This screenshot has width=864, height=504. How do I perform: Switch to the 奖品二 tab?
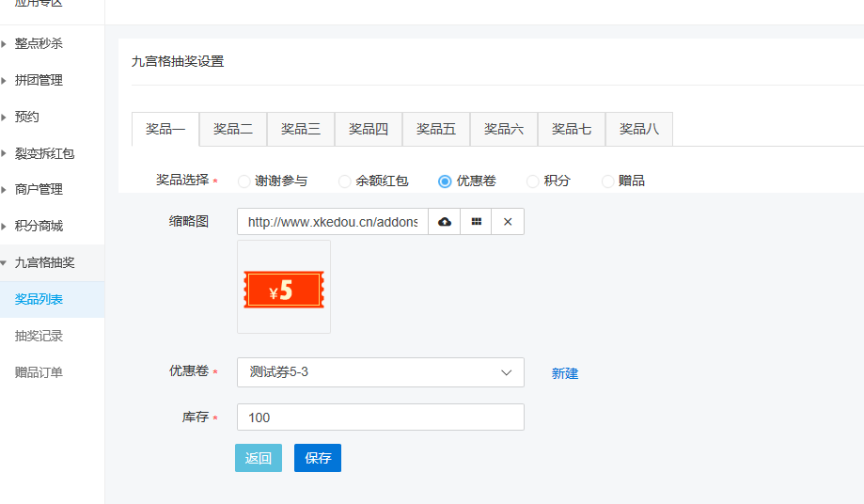[x=233, y=130]
